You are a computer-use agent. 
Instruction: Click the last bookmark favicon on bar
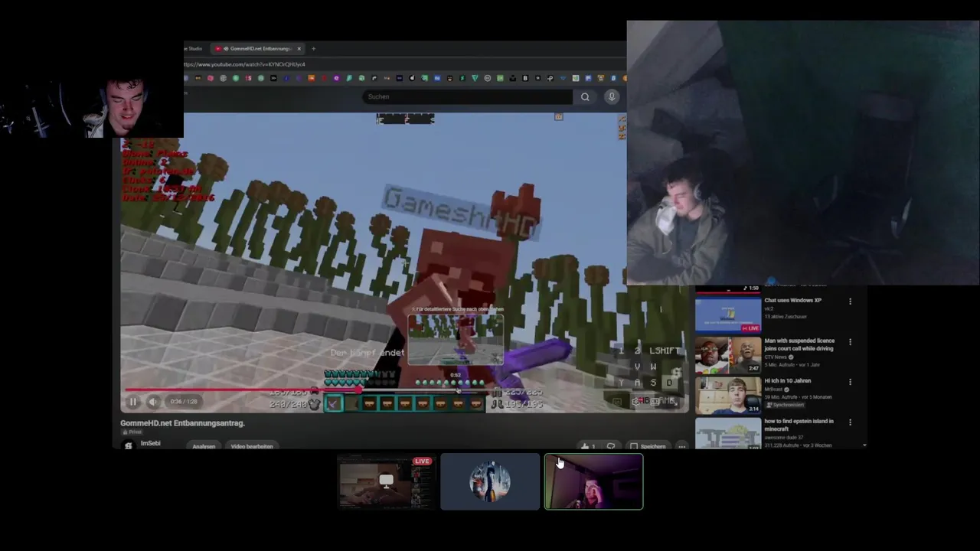pos(625,78)
